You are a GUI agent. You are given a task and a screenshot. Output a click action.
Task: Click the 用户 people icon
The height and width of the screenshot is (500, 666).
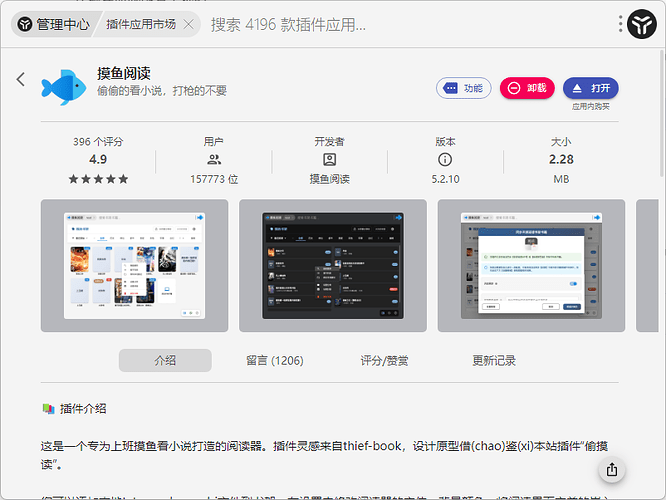214,160
